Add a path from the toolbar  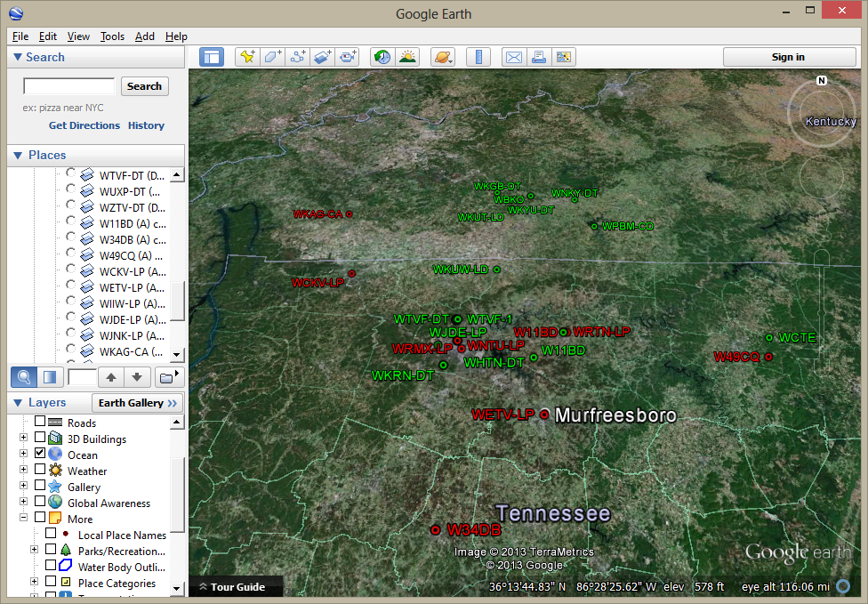click(x=298, y=57)
